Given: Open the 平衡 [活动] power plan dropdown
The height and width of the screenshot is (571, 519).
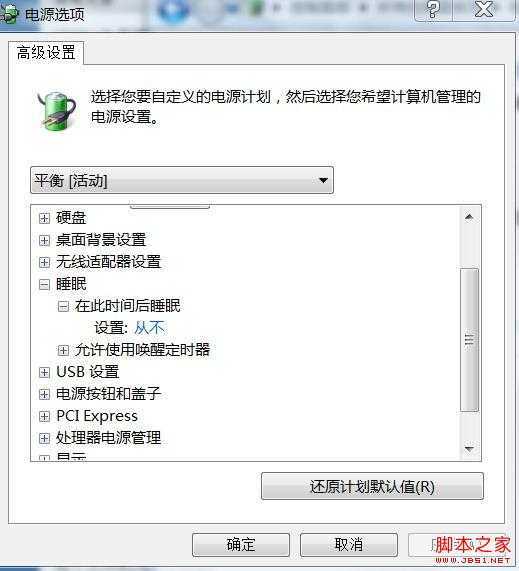Looking at the screenshot, I should pos(182,180).
